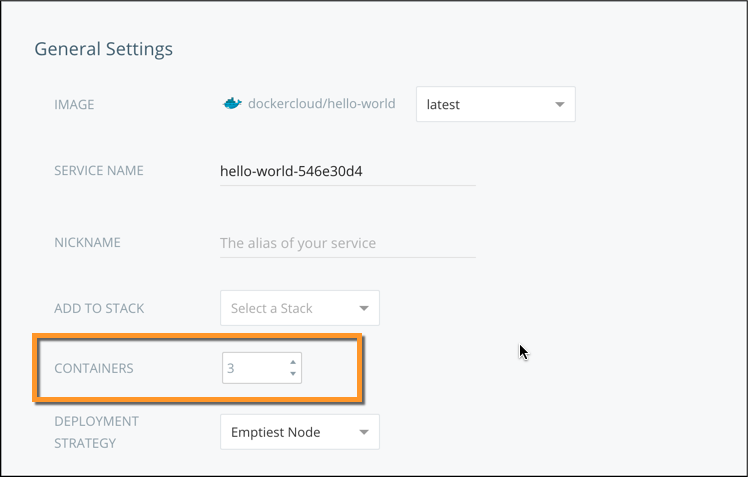This screenshot has height=477, width=748.
Task: Increase containers count with up arrow
Action: point(292,362)
